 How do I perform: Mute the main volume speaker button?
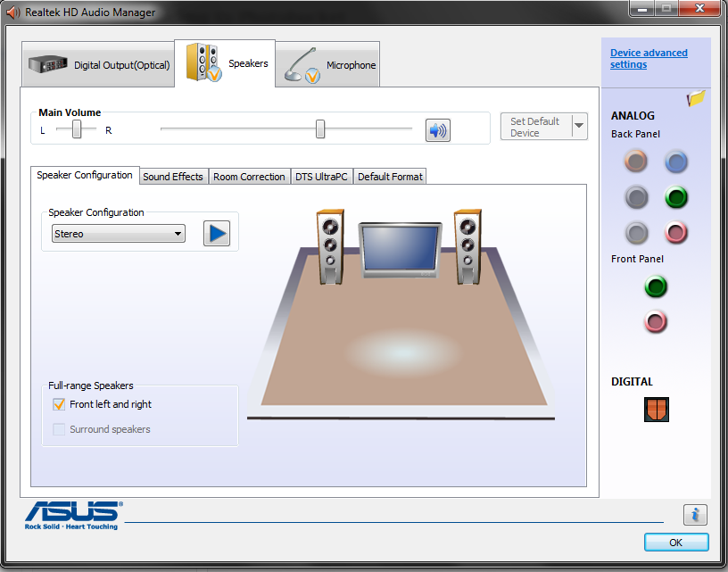tap(437, 130)
